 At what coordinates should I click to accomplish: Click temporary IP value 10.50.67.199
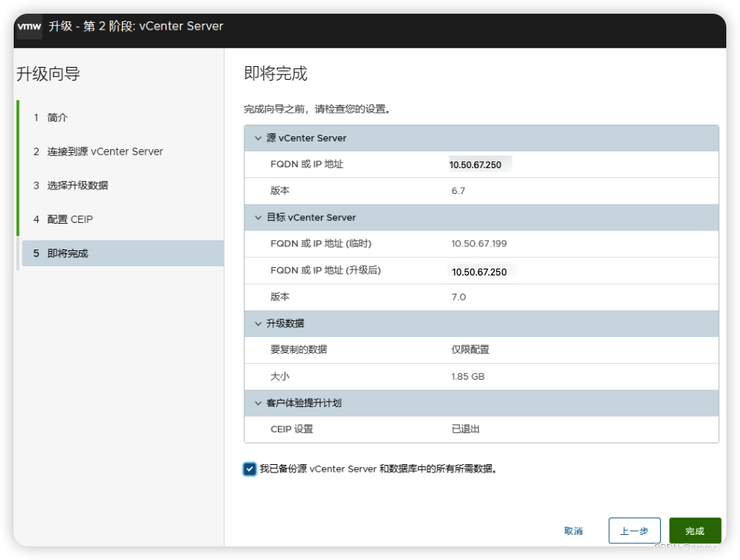(x=479, y=244)
